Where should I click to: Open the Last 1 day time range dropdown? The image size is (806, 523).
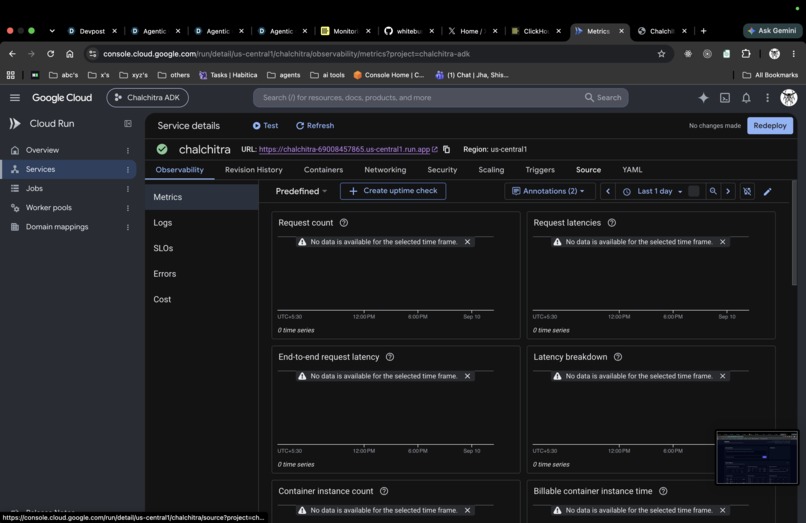pos(654,191)
